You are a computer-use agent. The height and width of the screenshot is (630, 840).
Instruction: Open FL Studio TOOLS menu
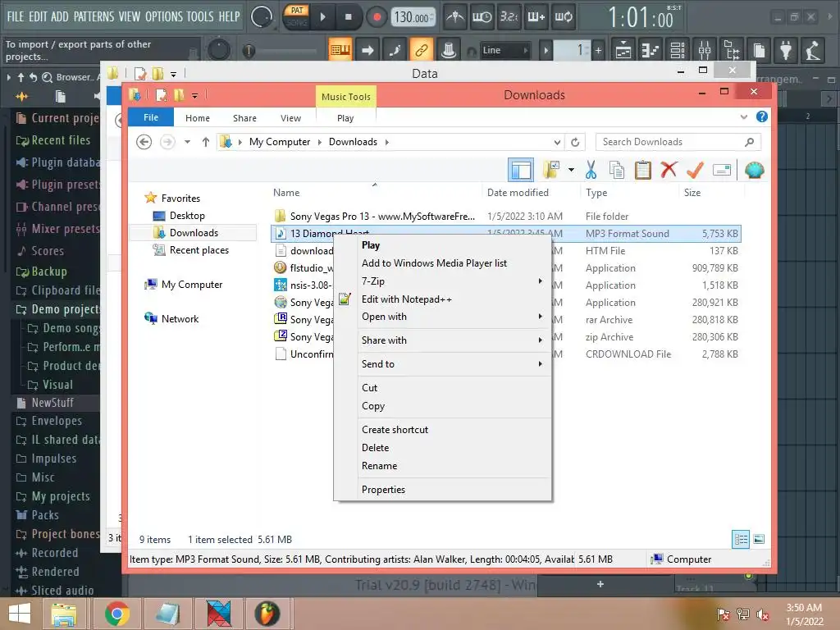200,16
